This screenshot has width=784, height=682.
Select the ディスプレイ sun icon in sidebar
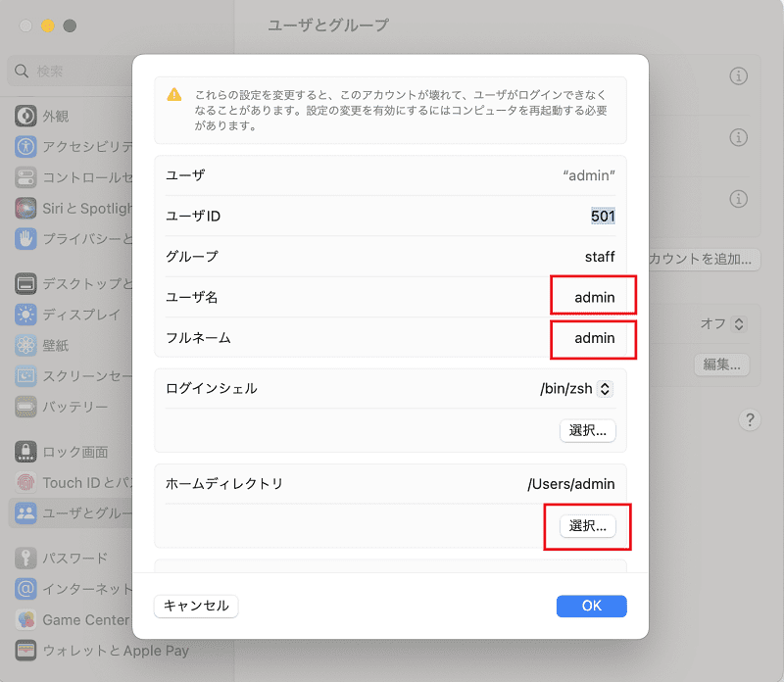(x=25, y=315)
